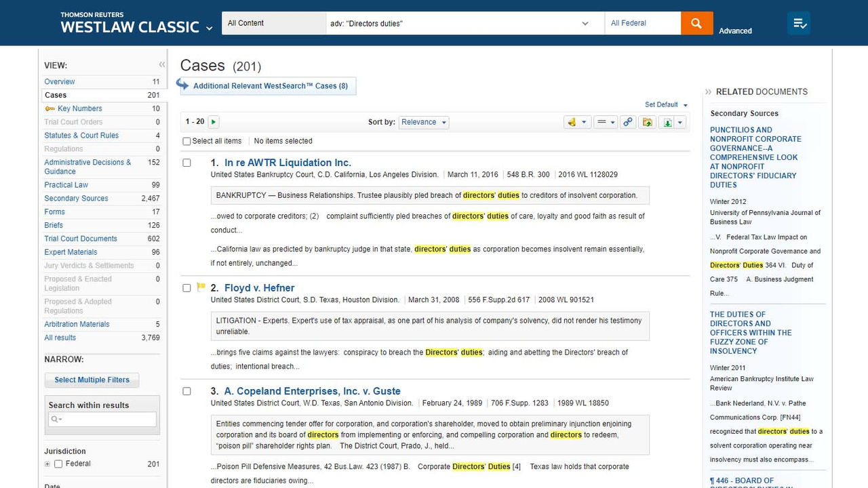The width and height of the screenshot is (868, 488).
Task: Click the orange search magnifier button
Action: click(696, 23)
